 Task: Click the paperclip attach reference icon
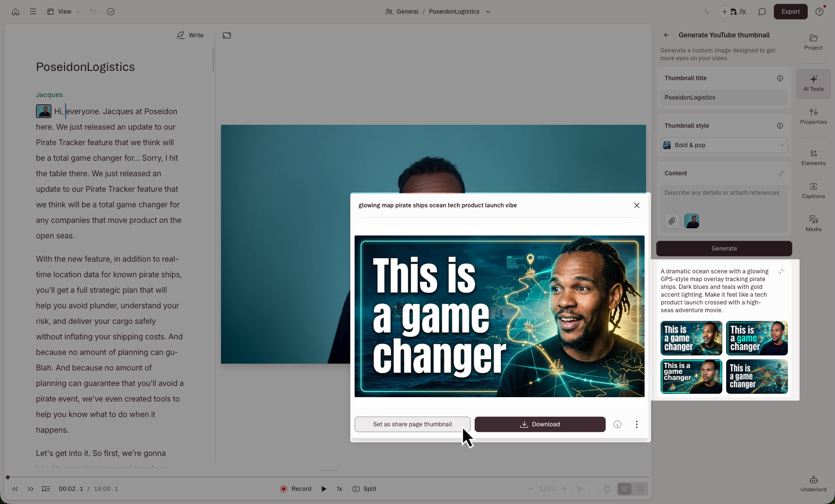(672, 221)
